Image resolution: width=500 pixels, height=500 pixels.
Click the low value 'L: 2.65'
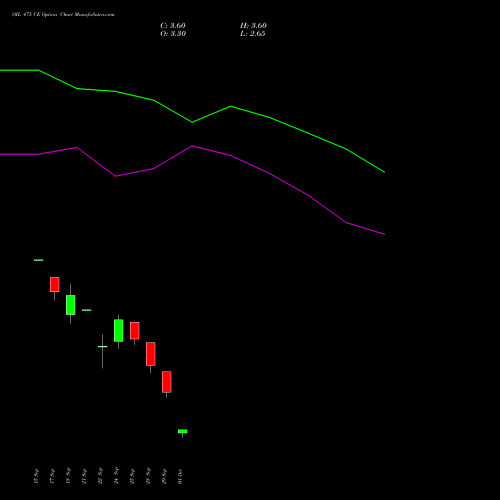click(x=252, y=34)
